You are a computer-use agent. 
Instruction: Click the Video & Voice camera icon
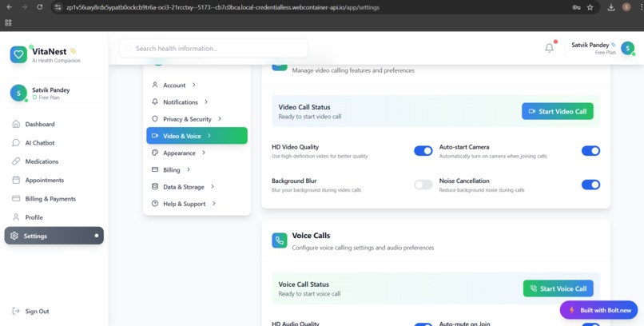155,136
